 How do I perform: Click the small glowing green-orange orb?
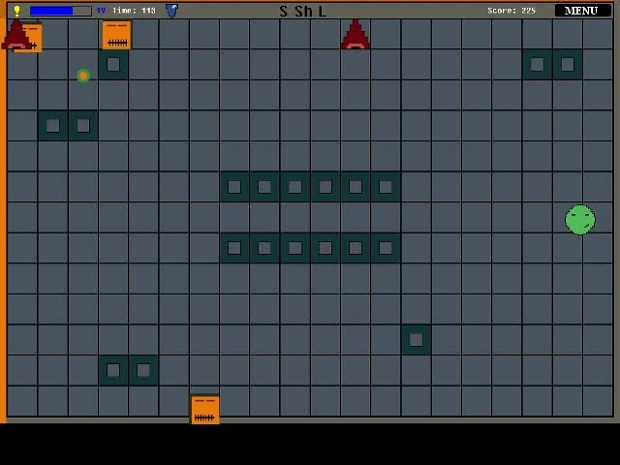tap(84, 76)
